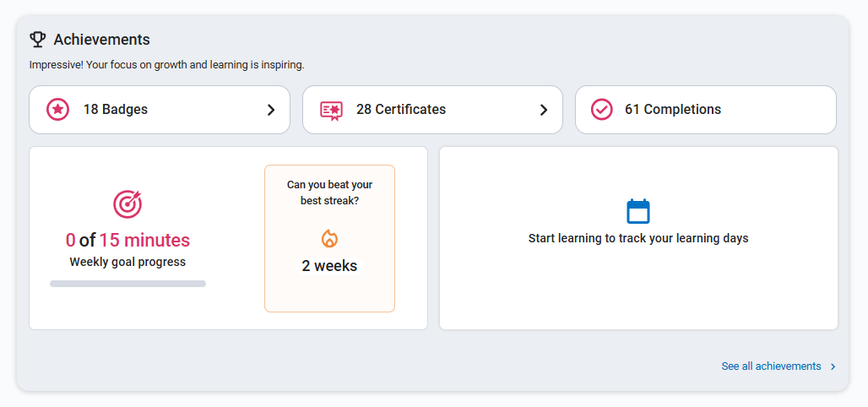The width and height of the screenshot is (868, 407).
Task: Click the Start learning to track message
Action: coord(638,238)
